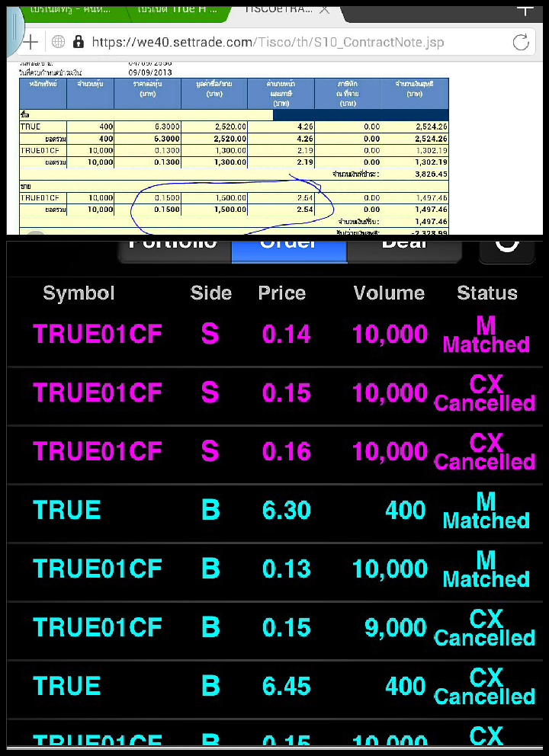
Task: Tap the S side of the 0.15 sell order
Action: (x=210, y=393)
